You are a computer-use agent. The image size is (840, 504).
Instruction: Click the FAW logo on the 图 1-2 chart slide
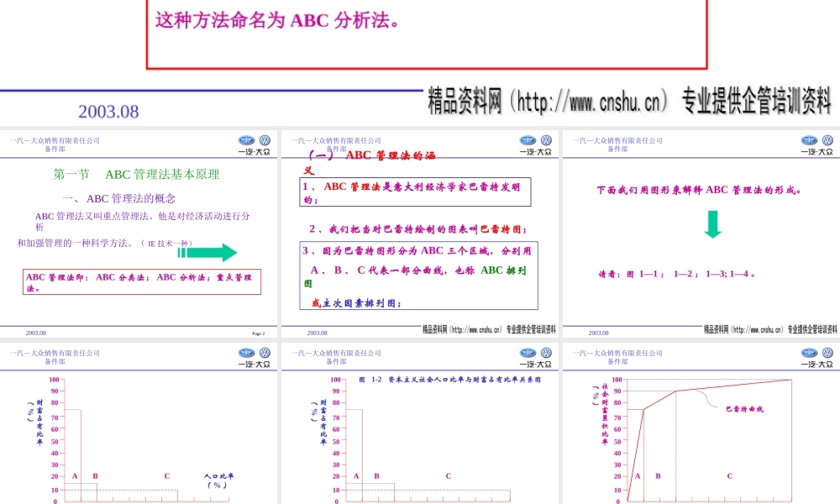click(x=528, y=353)
